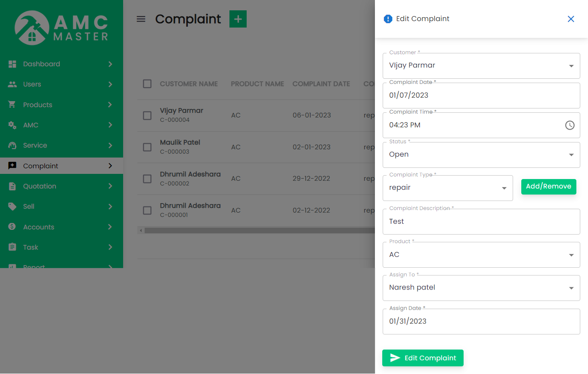Screen dimensions: 588x374
Task: Click the green plus add complaint icon
Action: click(238, 19)
